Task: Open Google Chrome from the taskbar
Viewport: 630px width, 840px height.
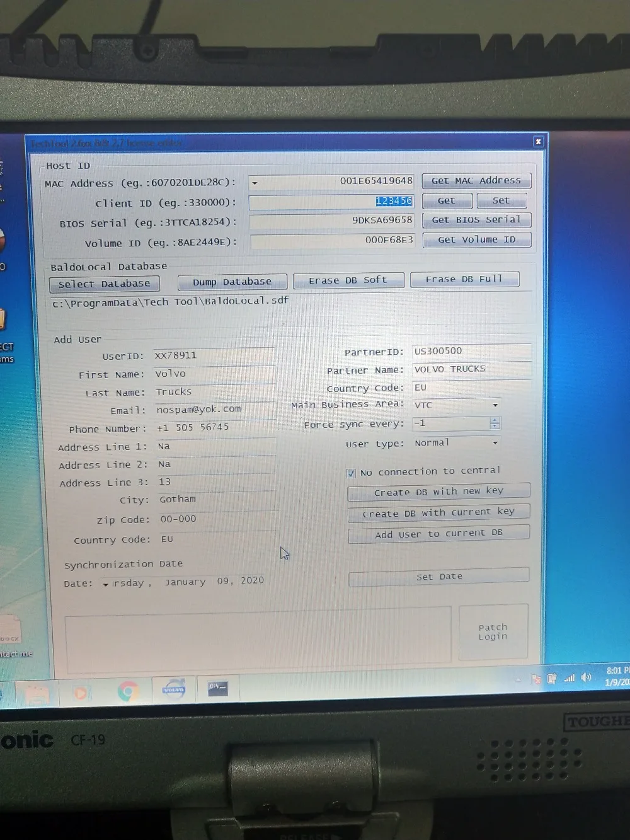Action: tap(129, 691)
